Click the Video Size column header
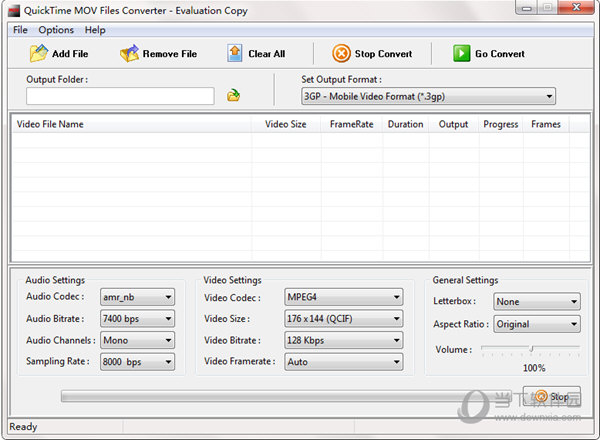 pyautogui.click(x=286, y=124)
